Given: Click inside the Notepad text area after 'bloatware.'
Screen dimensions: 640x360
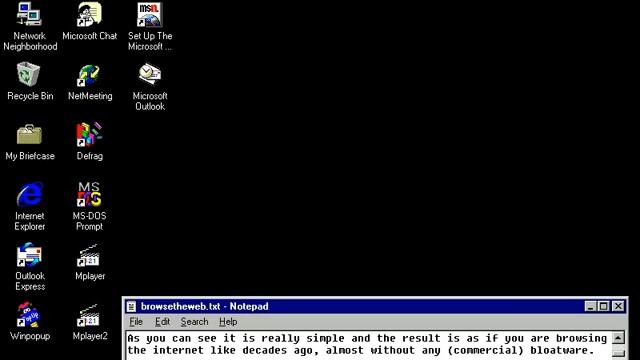Looking at the screenshot, I should tap(595, 350).
